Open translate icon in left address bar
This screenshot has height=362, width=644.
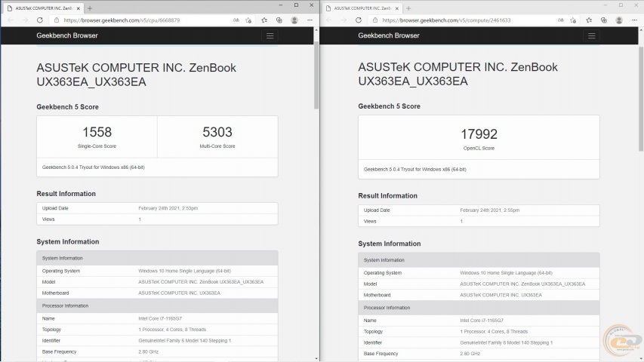click(236, 20)
